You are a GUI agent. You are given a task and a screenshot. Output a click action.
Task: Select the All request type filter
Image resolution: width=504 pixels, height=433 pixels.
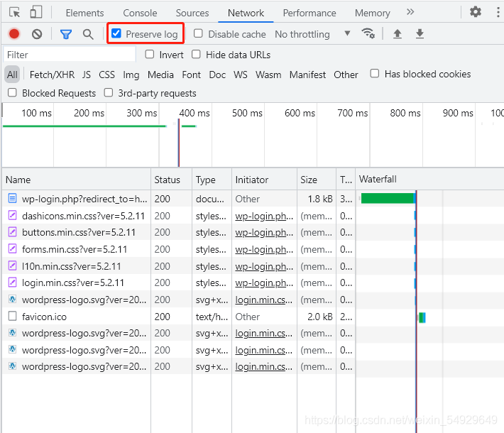tap(12, 75)
